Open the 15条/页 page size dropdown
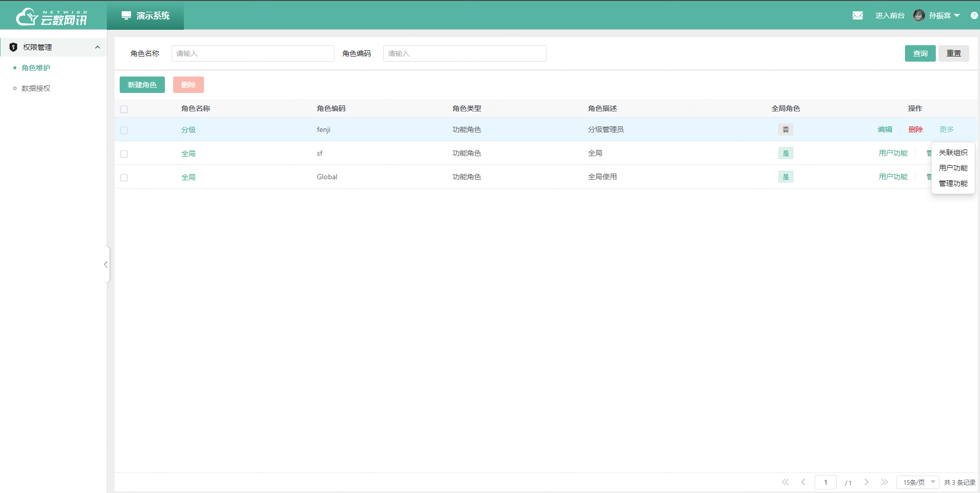 (917, 482)
